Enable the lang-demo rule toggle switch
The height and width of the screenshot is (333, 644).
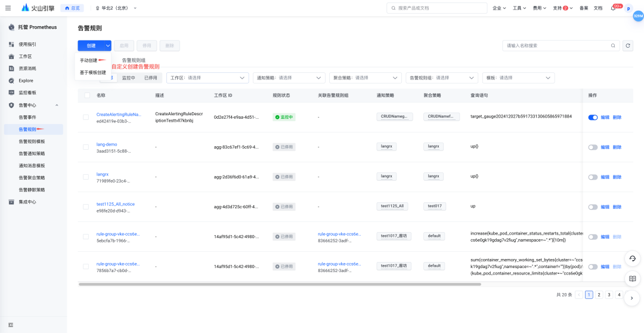[x=593, y=147]
